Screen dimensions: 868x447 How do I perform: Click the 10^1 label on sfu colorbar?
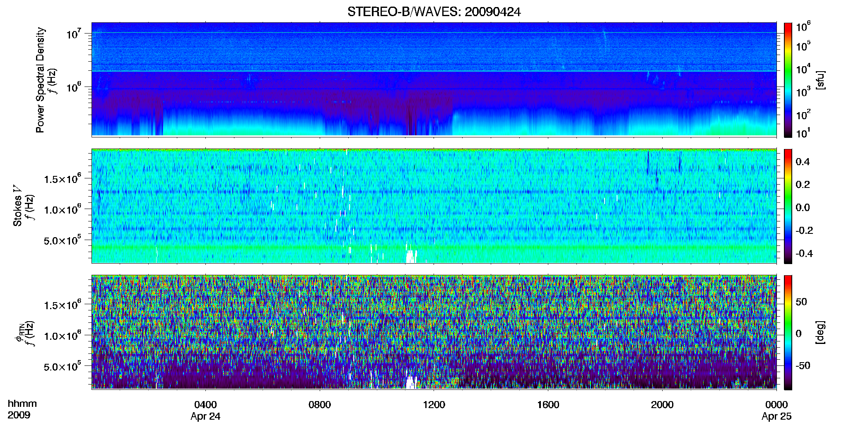coord(803,133)
